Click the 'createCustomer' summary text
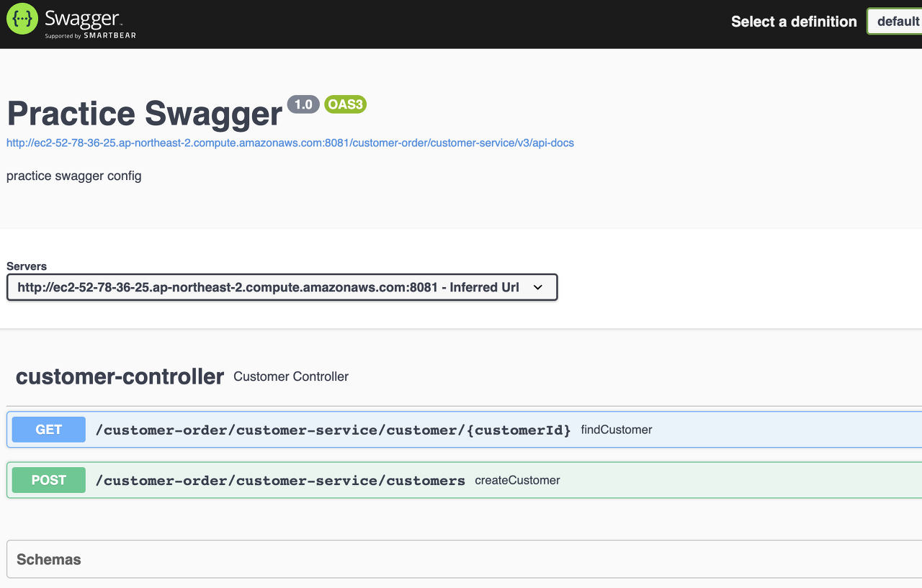Viewport: 922px width, 588px height. pyautogui.click(x=517, y=480)
